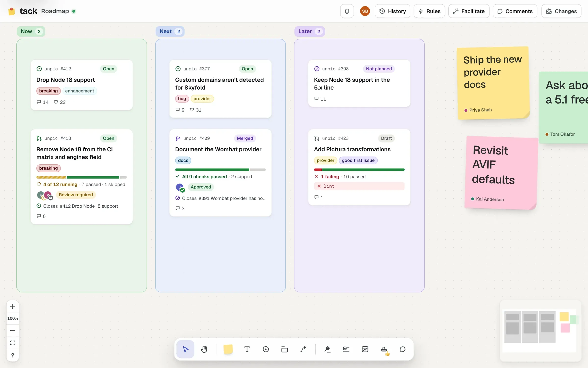The width and height of the screenshot is (588, 368).
Task: Choose the checklist tool
Action: coord(346,349)
